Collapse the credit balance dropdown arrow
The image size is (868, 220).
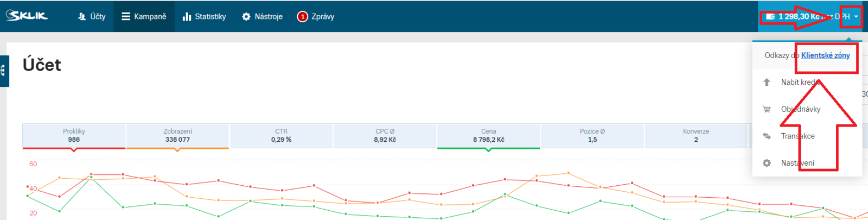coord(856,16)
